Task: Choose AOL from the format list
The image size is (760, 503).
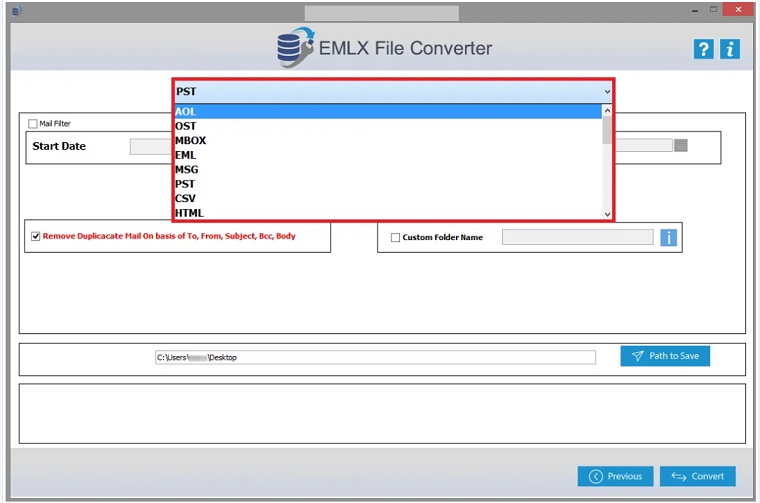Action: point(388,111)
